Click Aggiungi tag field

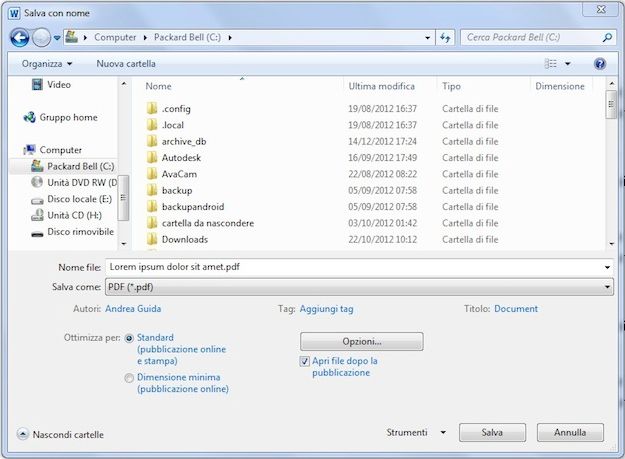pyautogui.click(x=326, y=309)
